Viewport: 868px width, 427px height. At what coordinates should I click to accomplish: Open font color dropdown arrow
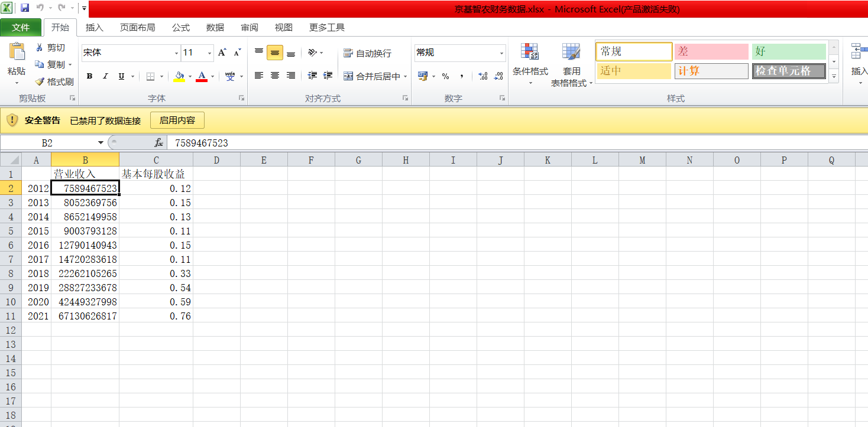(x=212, y=76)
